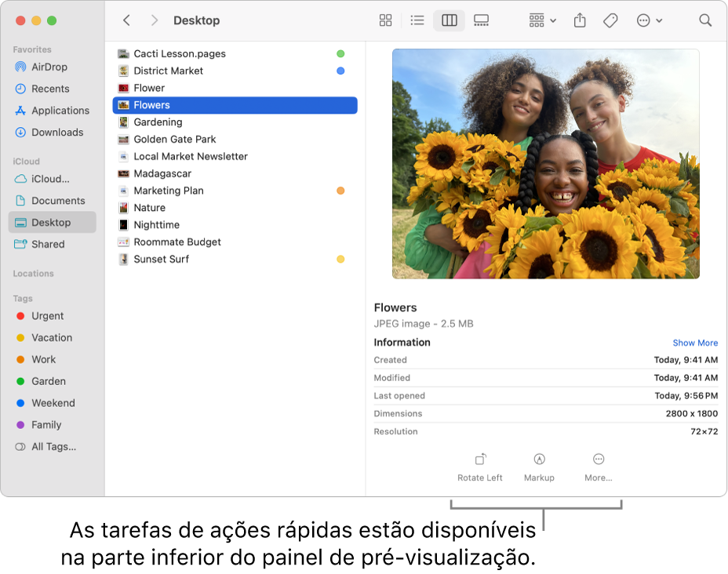Select the Sunset Surf file
This screenshot has width=728, height=574.
point(235,260)
